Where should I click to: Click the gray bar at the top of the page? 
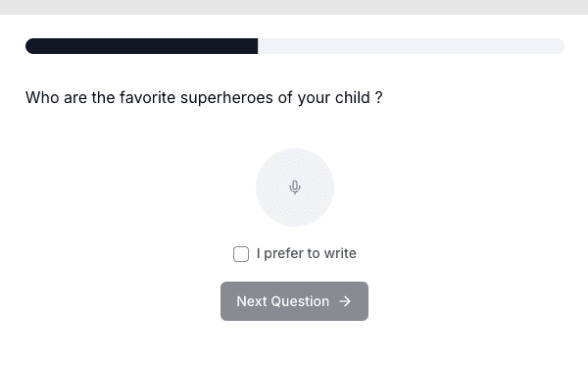294,7
